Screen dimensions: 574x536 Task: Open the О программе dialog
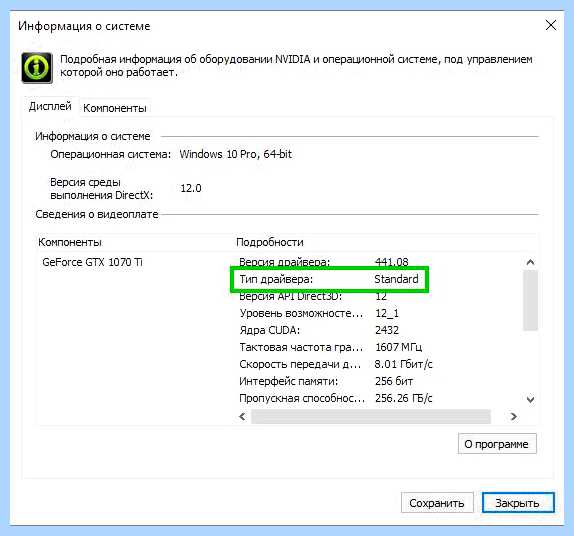point(497,444)
